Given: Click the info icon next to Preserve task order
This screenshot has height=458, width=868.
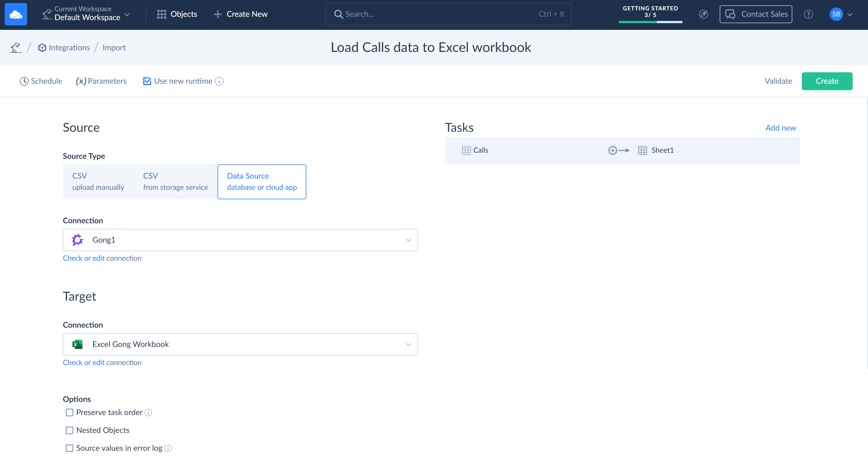Looking at the screenshot, I should 148,413.
